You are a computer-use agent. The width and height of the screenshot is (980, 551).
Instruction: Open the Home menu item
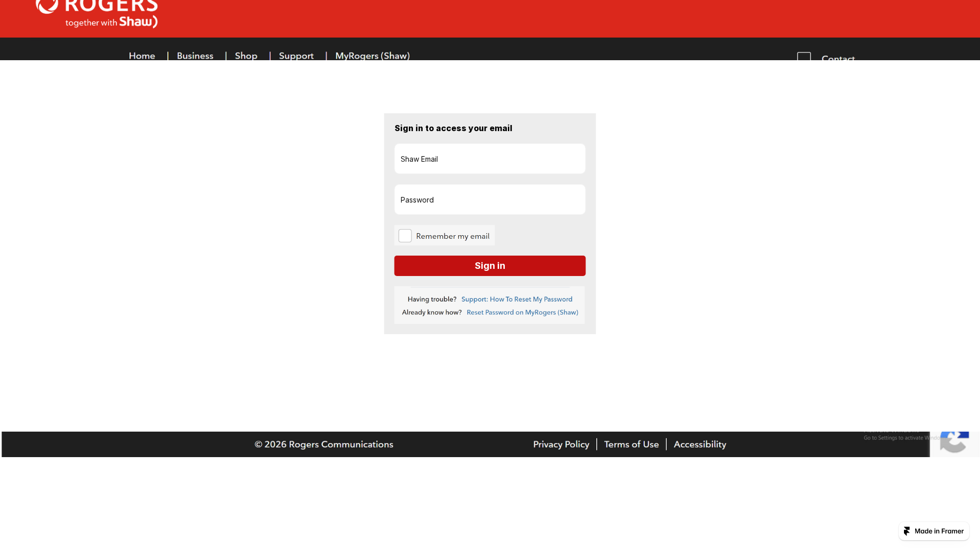(x=142, y=56)
